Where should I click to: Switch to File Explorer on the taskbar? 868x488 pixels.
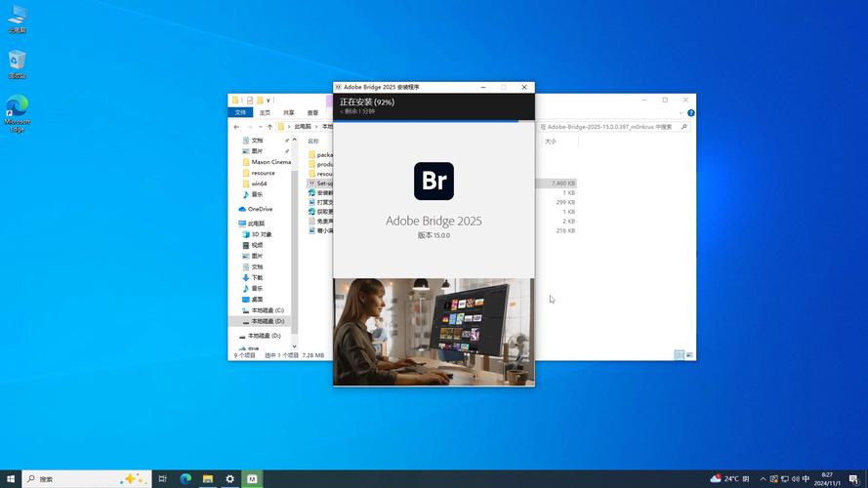click(x=208, y=478)
